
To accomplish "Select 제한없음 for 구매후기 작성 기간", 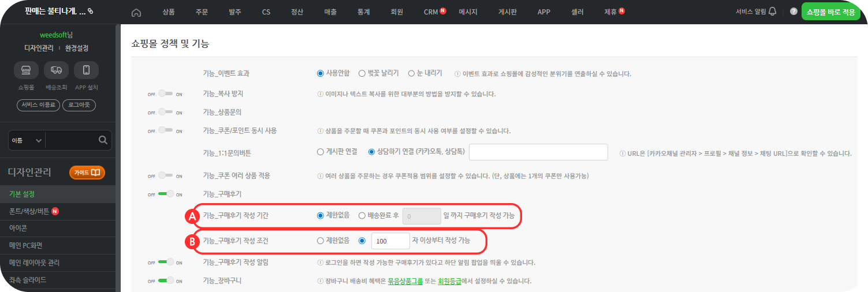I will [x=320, y=216].
